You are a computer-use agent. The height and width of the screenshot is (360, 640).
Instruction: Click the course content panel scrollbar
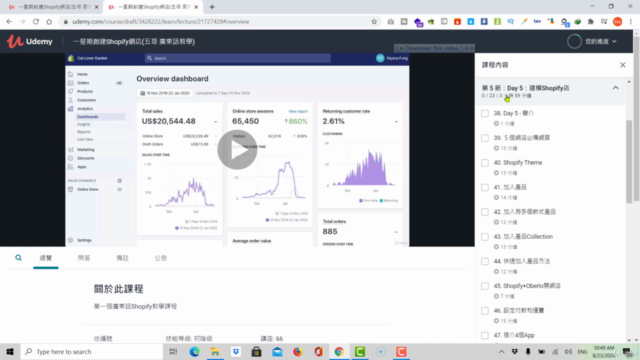click(x=629, y=161)
